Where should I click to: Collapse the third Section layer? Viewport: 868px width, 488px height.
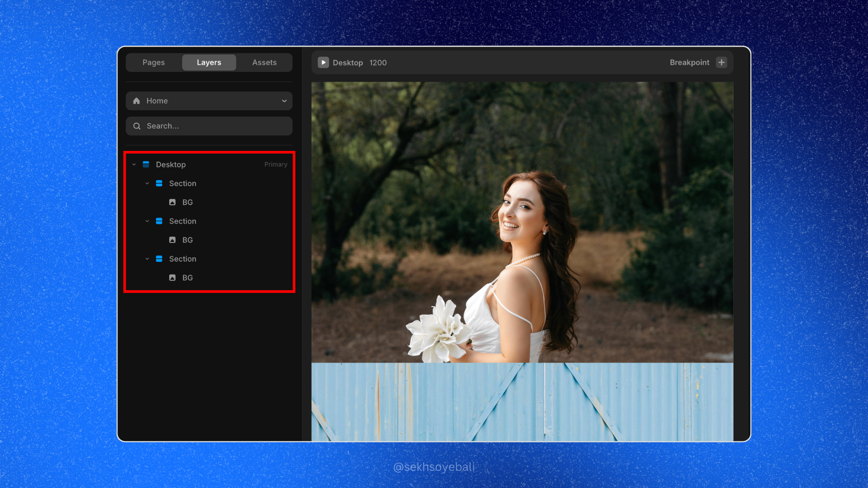[147, 259]
